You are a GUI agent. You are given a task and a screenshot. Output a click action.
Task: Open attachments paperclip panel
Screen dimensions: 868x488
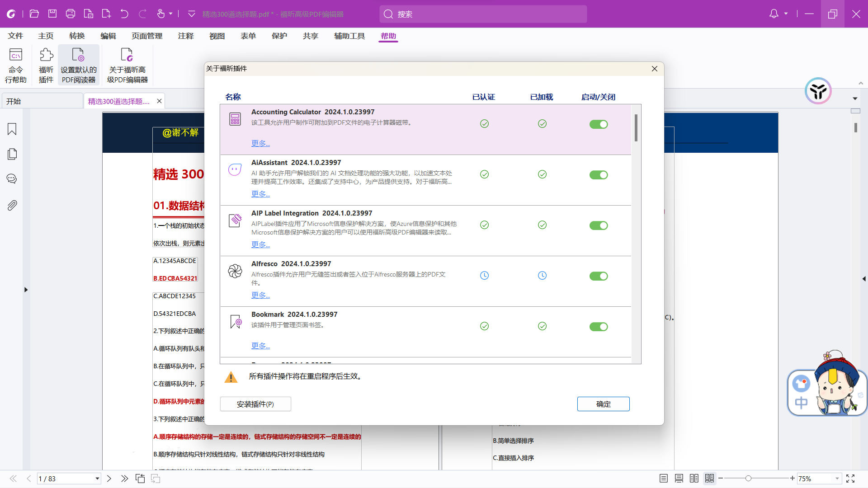coord(12,206)
